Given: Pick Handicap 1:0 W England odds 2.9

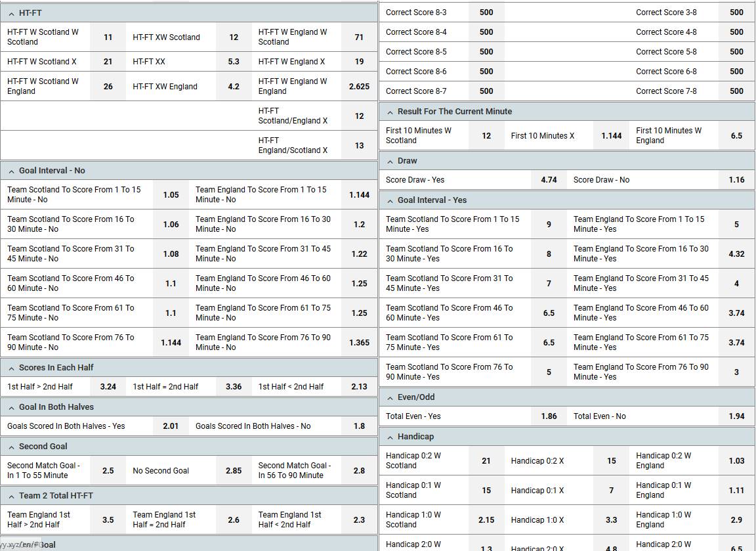Looking at the screenshot, I should (x=737, y=519).
